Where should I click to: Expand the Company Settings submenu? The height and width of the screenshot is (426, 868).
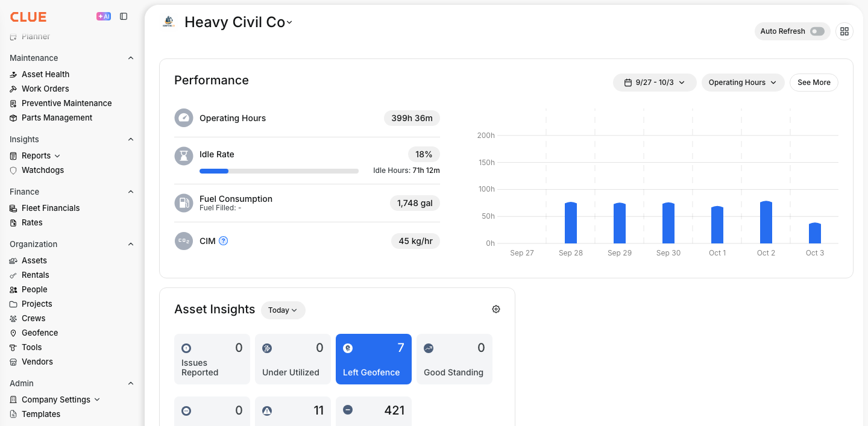pos(97,399)
